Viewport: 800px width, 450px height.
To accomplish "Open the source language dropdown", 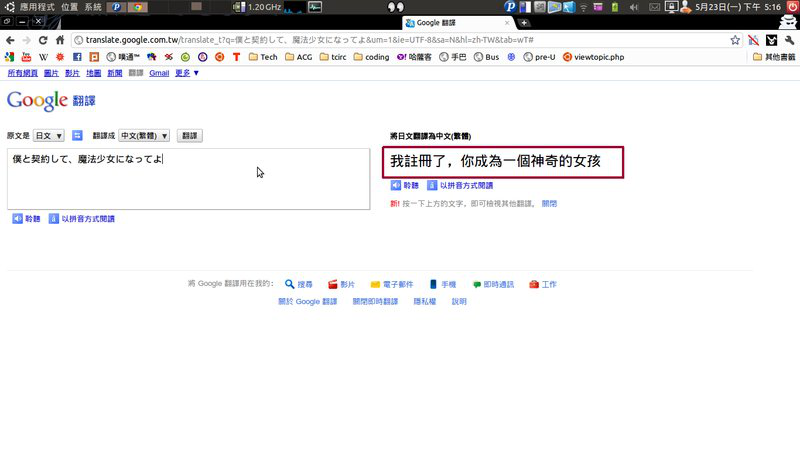I will tap(49, 136).
